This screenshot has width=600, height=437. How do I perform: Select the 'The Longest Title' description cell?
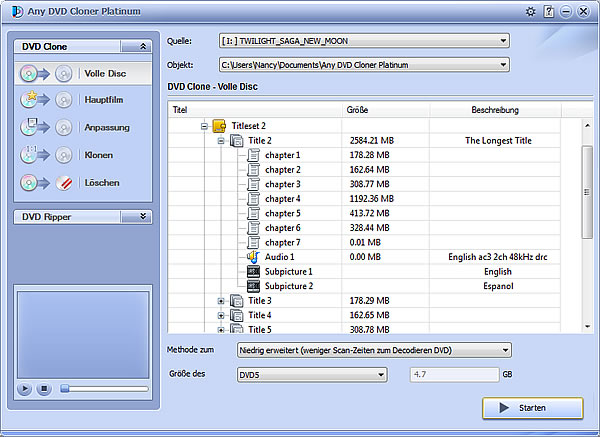pyautogui.click(x=498, y=141)
